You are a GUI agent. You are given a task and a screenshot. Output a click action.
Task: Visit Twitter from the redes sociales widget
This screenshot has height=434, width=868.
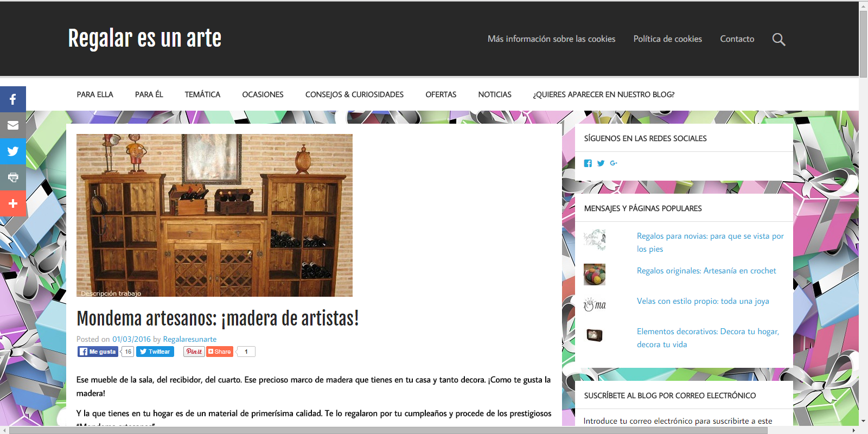tap(601, 163)
